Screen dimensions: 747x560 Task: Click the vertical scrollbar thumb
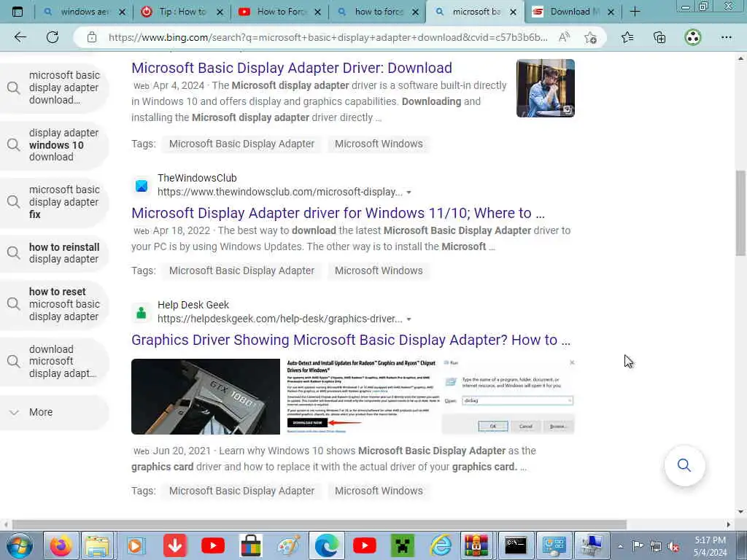(x=740, y=214)
